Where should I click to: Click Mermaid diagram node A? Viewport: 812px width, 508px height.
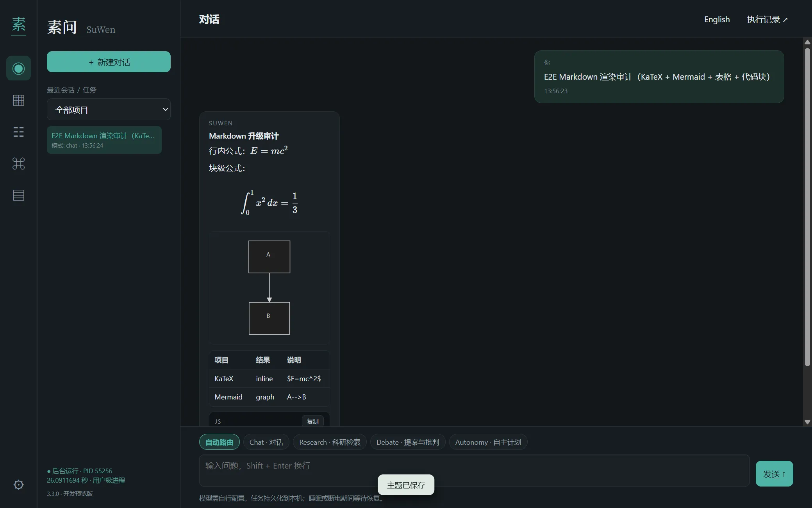click(269, 257)
